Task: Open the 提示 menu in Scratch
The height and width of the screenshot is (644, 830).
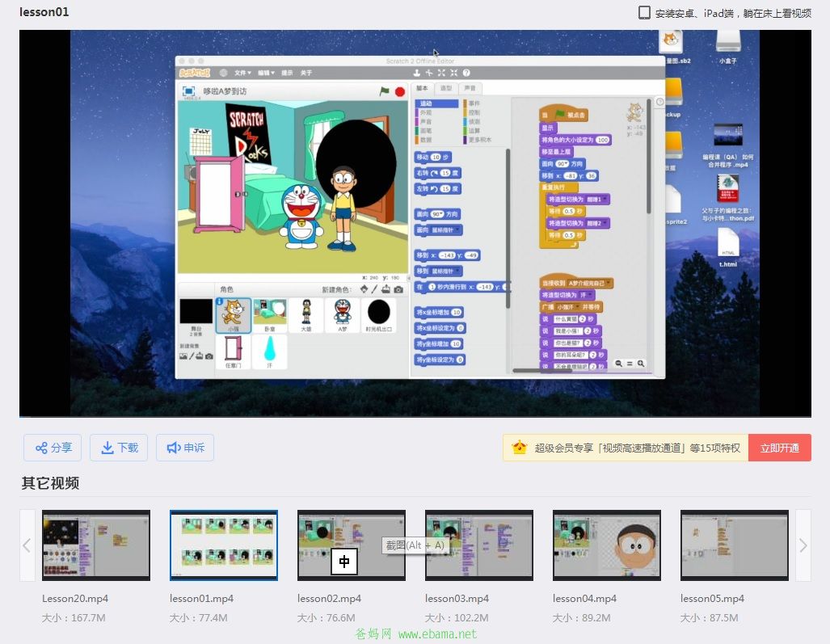Action: pyautogui.click(x=287, y=73)
